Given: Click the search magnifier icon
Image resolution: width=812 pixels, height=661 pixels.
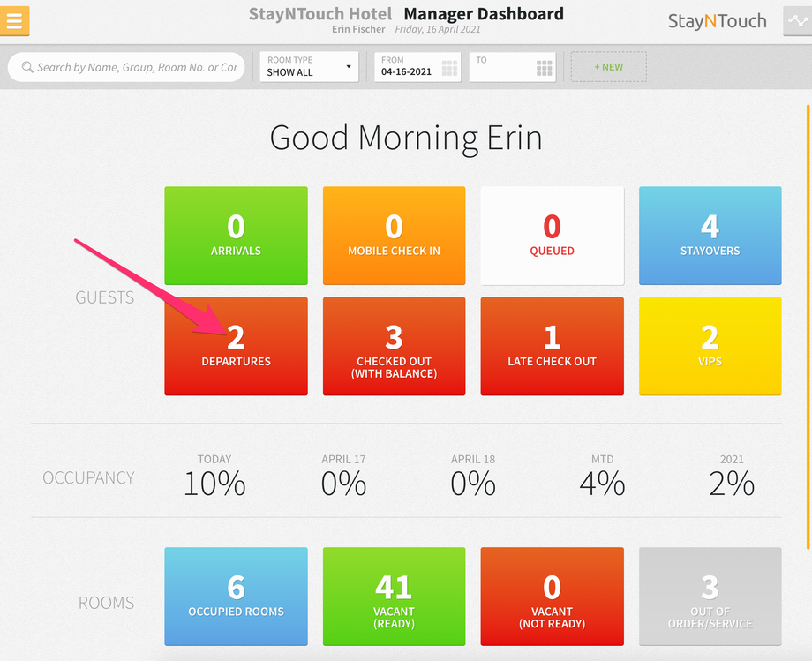Looking at the screenshot, I should tap(27, 67).
